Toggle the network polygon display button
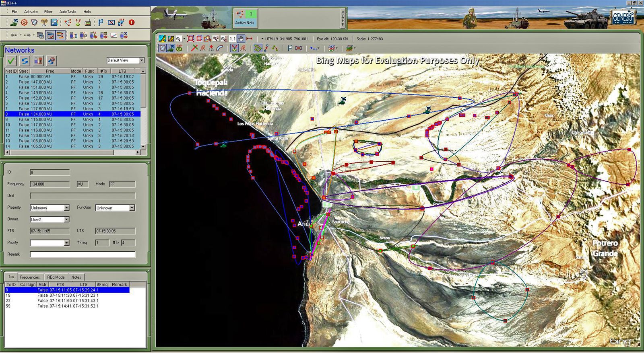This screenshot has height=353, width=644. (258, 48)
